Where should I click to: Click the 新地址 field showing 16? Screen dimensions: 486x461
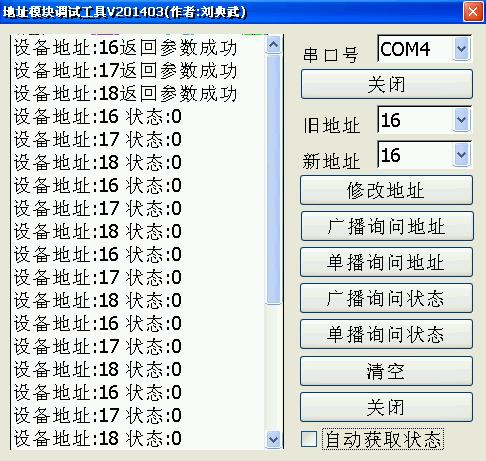point(416,155)
